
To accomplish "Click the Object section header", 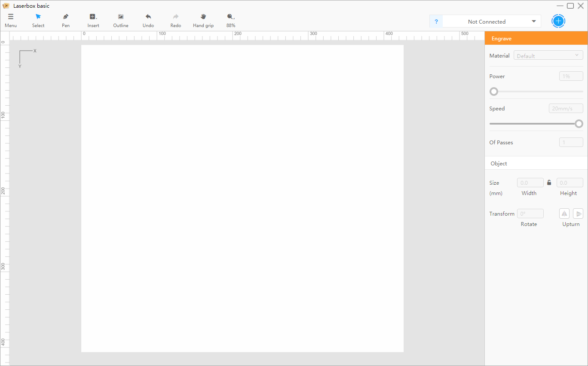I will click(x=536, y=163).
